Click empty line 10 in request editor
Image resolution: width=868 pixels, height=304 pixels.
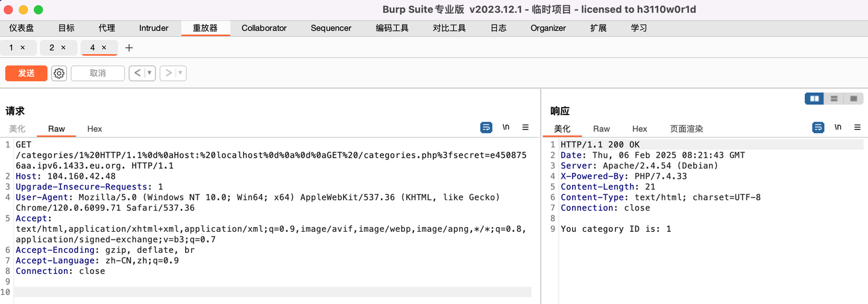273,292
